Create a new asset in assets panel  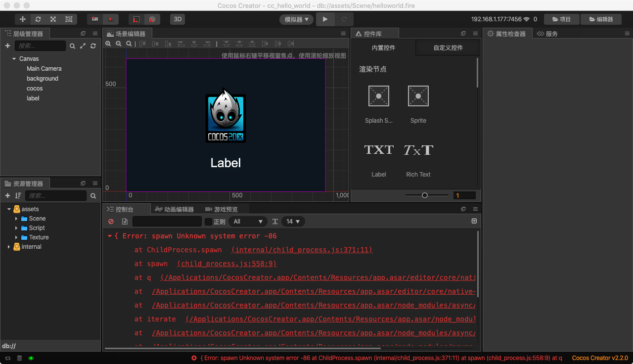point(7,196)
